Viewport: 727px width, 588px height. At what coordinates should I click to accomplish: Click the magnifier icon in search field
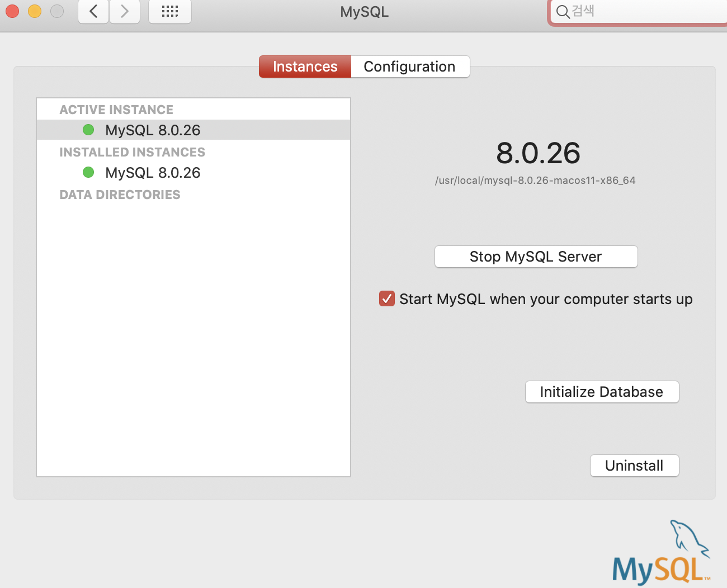tap(563, 11)
